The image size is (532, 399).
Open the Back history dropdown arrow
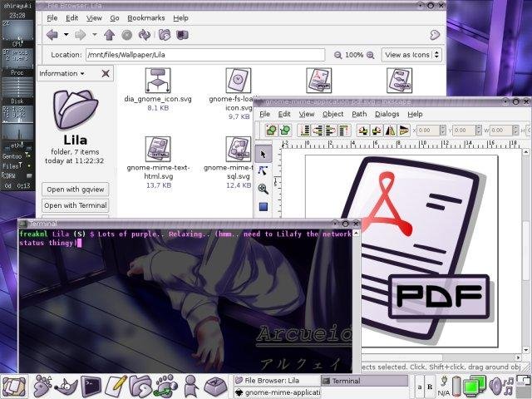point(66,35)
